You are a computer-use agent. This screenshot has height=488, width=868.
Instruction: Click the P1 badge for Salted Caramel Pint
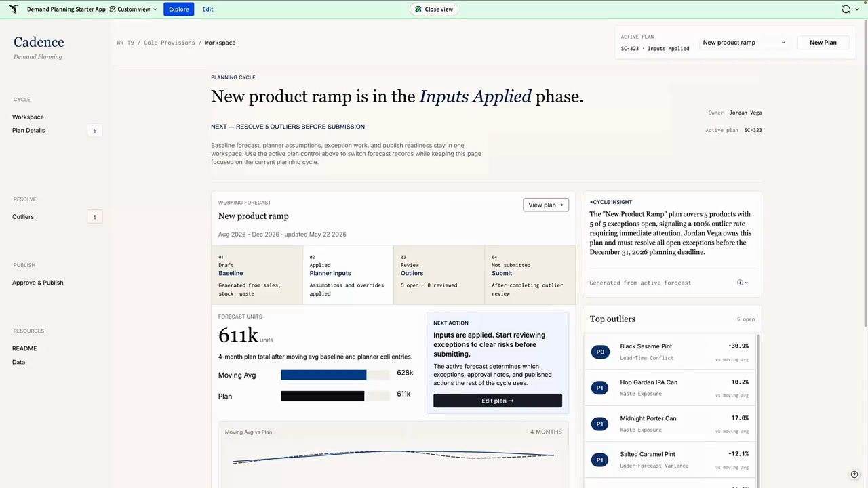tap(600, 460)
